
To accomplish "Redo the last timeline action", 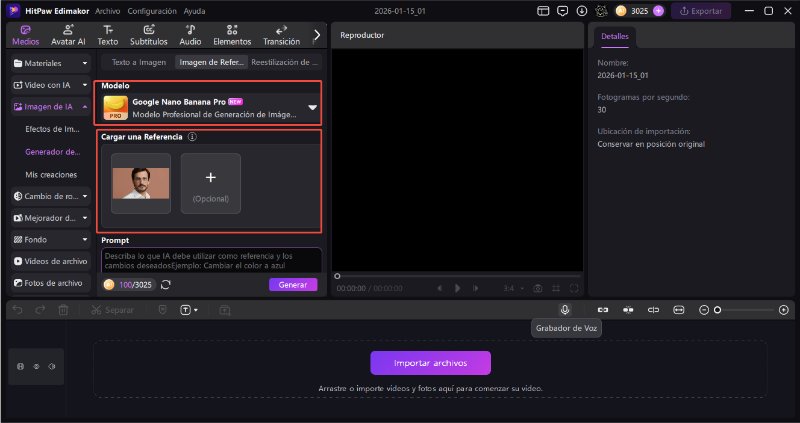I will (x=40, y=310).
